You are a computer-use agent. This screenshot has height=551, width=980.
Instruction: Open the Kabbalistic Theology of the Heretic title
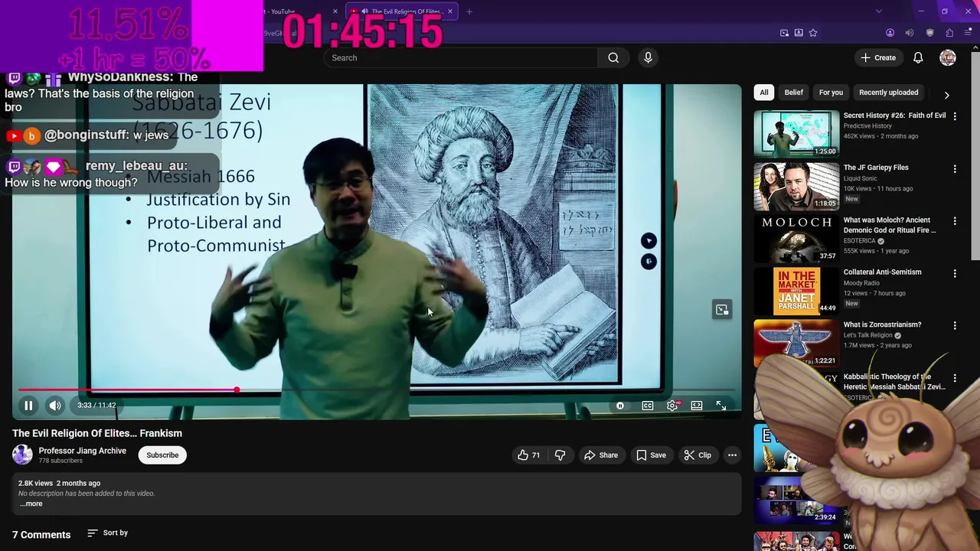(x=893, y=382)
